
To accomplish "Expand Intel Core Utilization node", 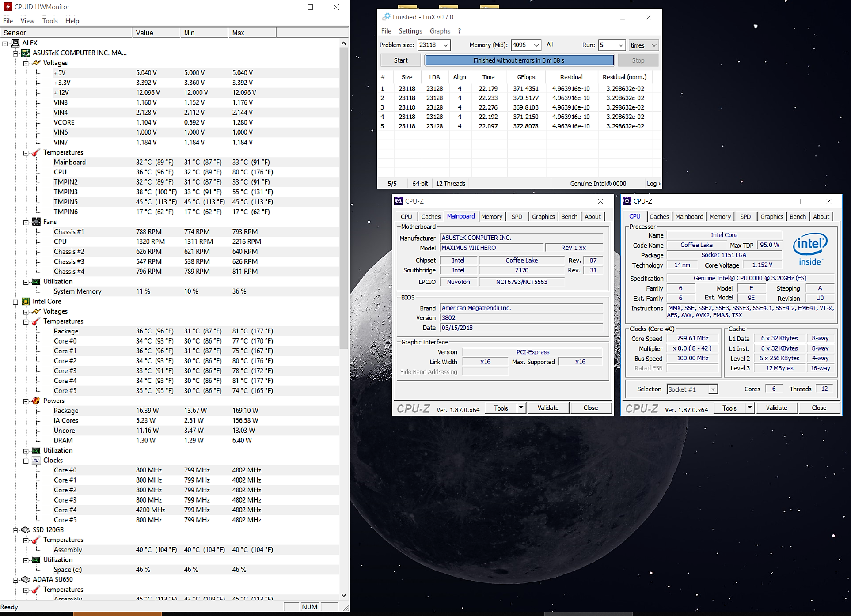I will (26, 451).
